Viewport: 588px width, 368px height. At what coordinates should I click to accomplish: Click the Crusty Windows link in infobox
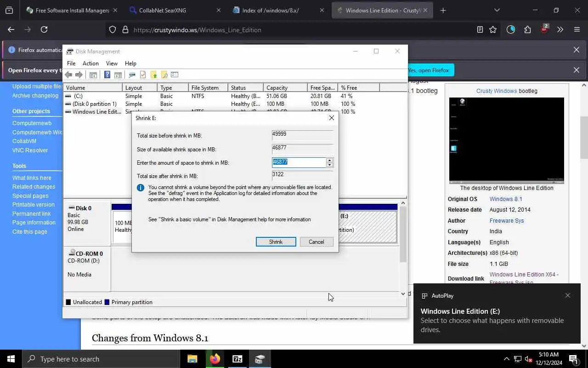coord(497,91)
